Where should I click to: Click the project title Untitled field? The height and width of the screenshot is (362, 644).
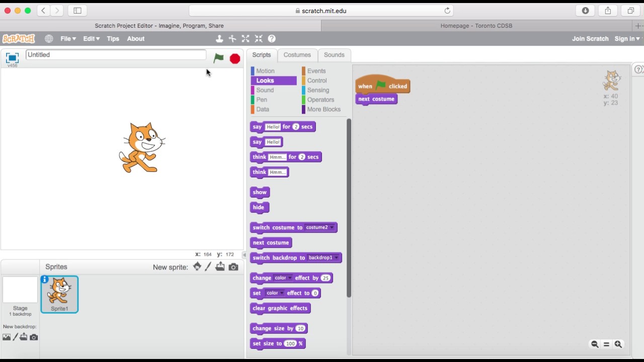(x=116, y=55)
